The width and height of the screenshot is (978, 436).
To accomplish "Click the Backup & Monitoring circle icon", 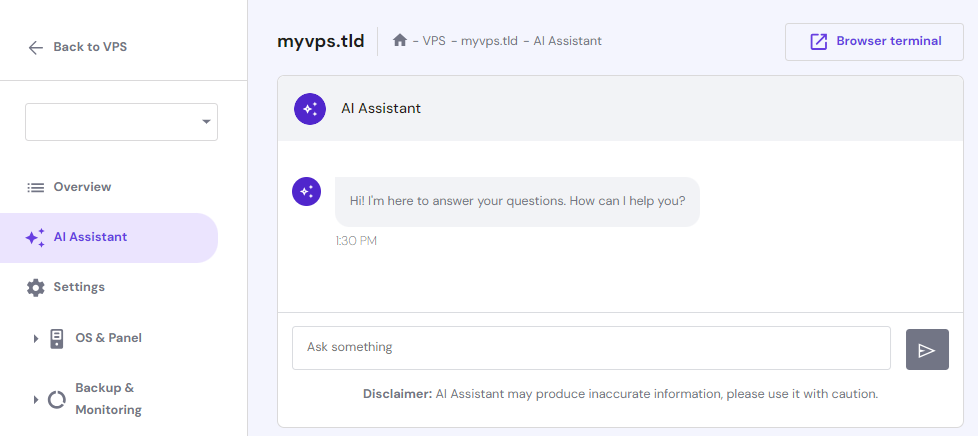I will coord(57,400).
